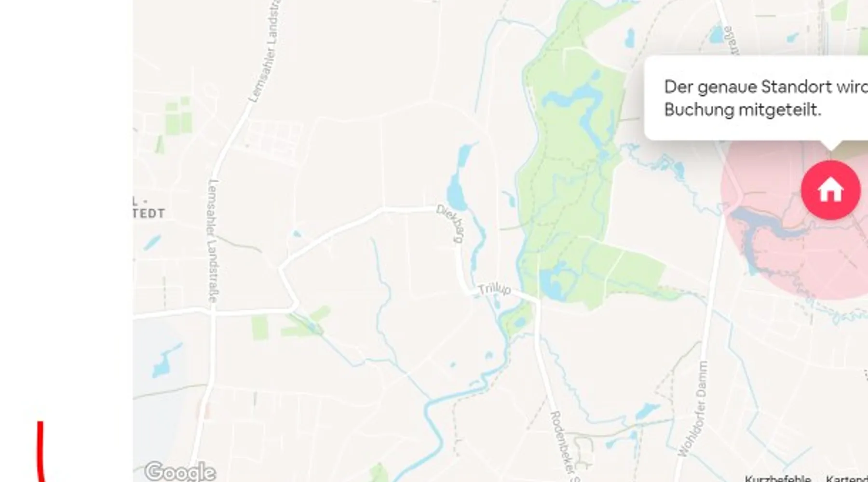Click the red curved line at bottom left
The height and width of the screenshot is (482, 868).
41,451
